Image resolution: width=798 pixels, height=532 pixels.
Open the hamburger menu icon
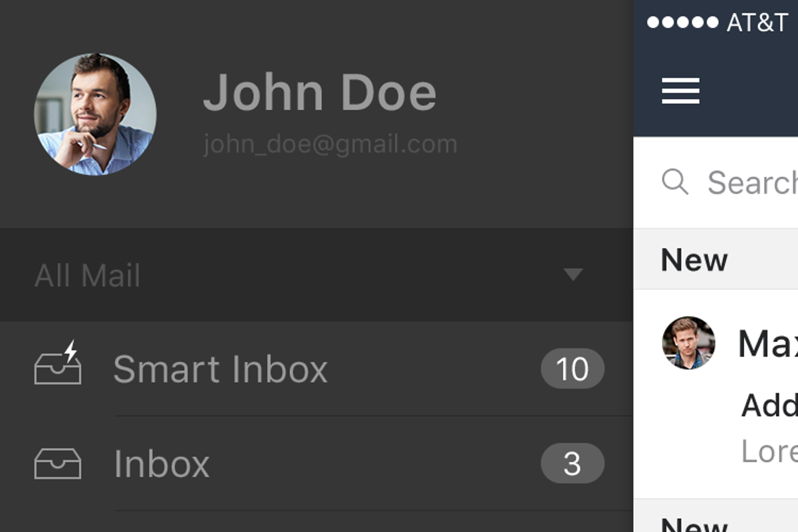pos(680,91)
